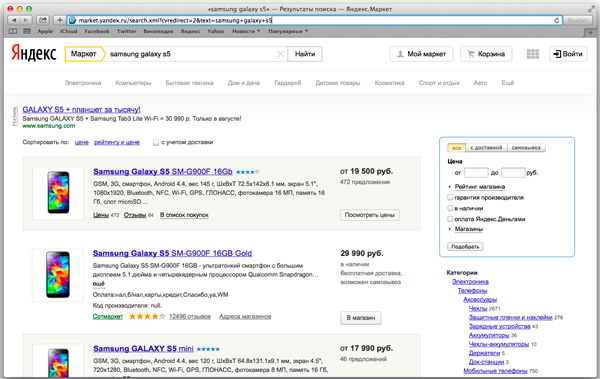Viewport: 600px width, 379px height.
Task: Click the share icon in Safari toolbar
Action: (x=42, y=20)
